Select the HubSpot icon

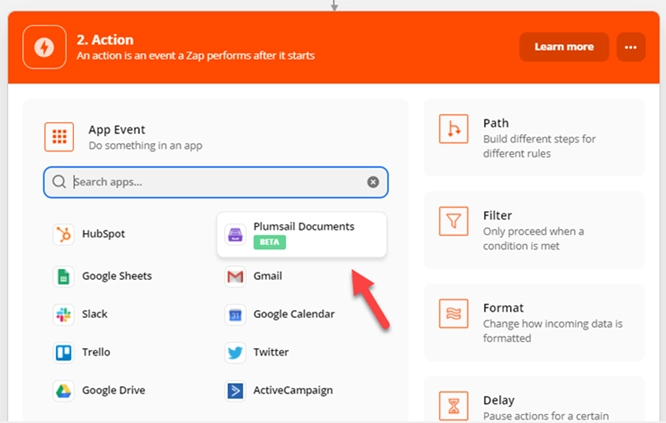pyautogui.click(x=64, y=234)
